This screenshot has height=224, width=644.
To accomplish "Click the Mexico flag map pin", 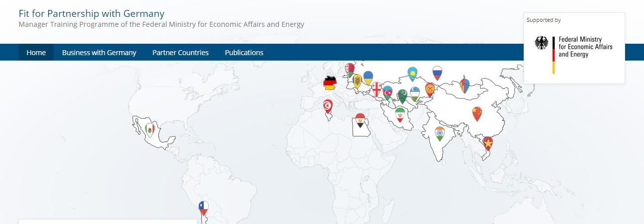I will click(150, 130).
